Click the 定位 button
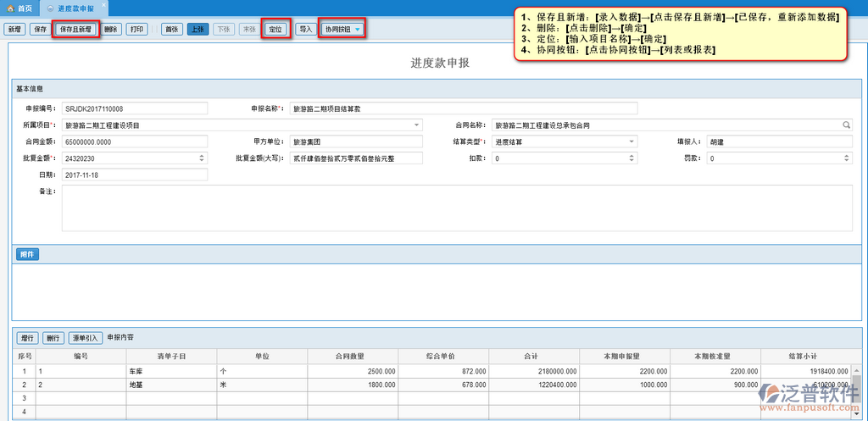Screen dimensions: 868x421 tap(276, 30)
